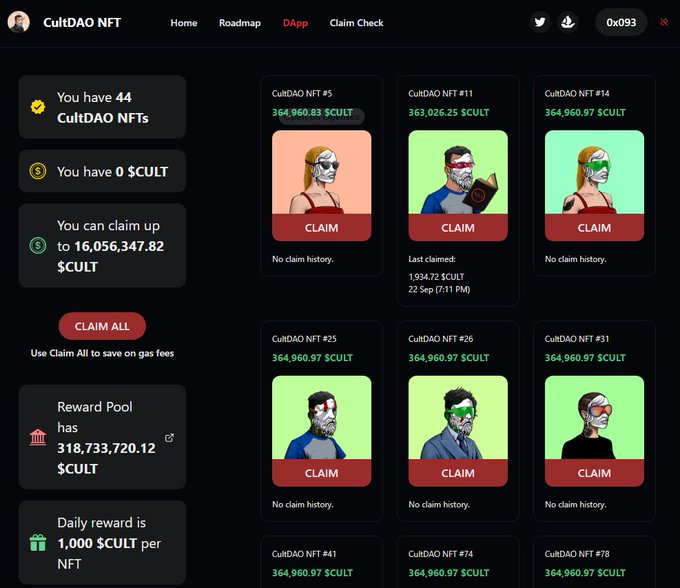Click the yellow verified badge icon
Image resolution: width=680 pixels, height=588 pixels.
tap(38, 107)
